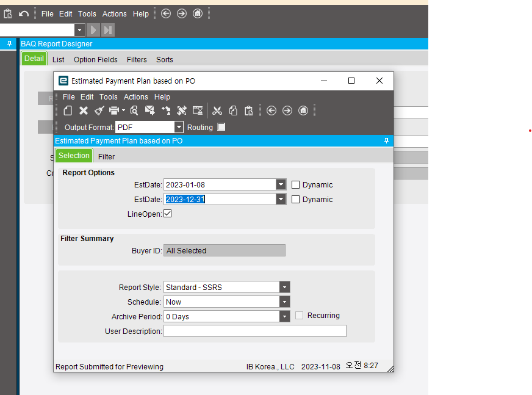
Task: Click the process monitor hourglass window icon
Action: click(x=198, y=111)
